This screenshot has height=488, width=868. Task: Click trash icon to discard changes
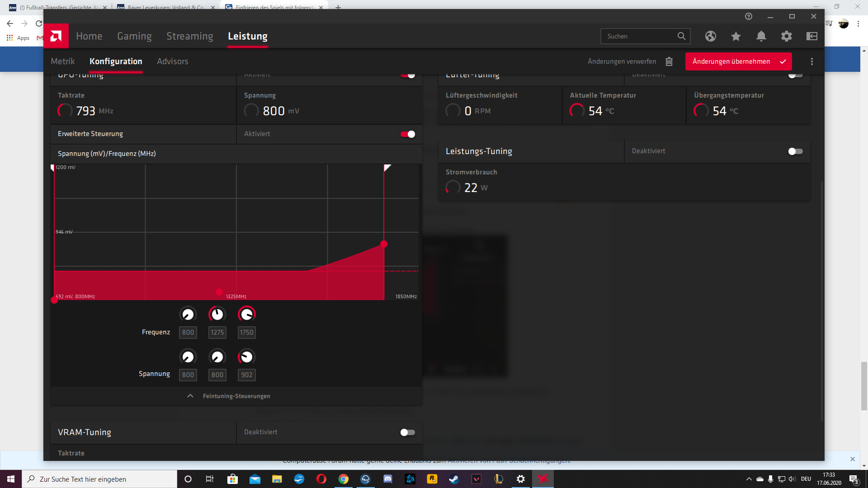point(669,61)
